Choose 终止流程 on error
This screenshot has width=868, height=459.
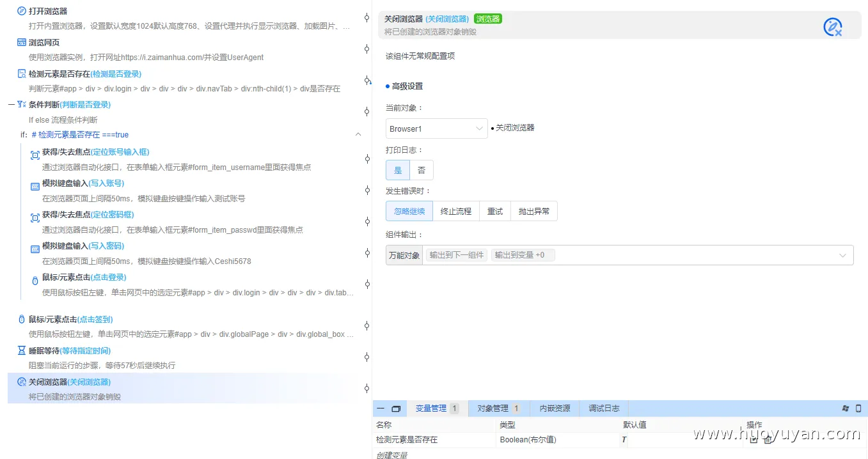456,211
